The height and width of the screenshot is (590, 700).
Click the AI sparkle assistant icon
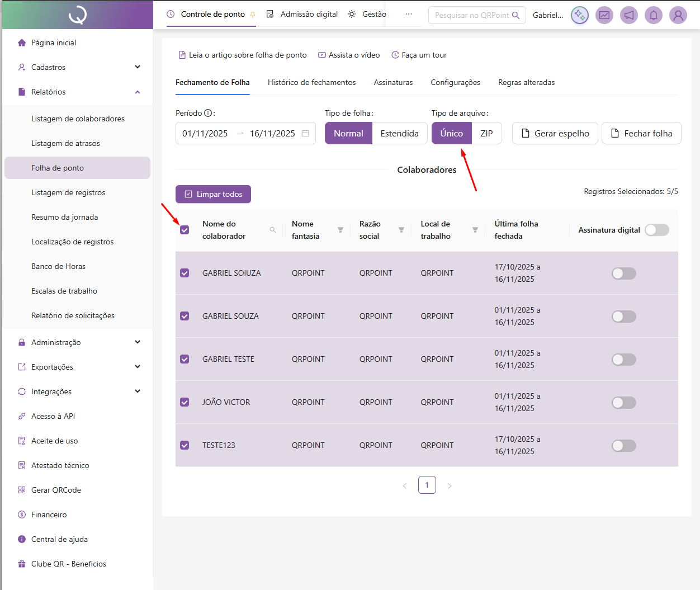coord(580,15)
